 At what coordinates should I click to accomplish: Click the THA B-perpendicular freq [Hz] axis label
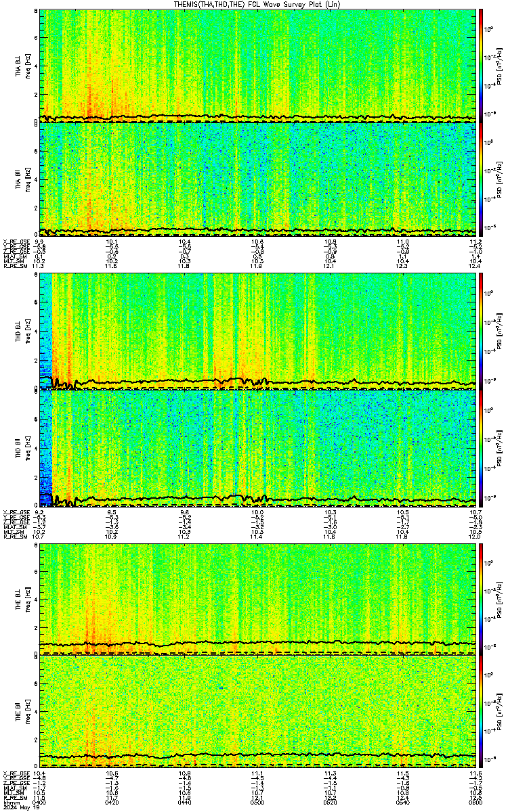pyautogui.click(x=26, y=66)
